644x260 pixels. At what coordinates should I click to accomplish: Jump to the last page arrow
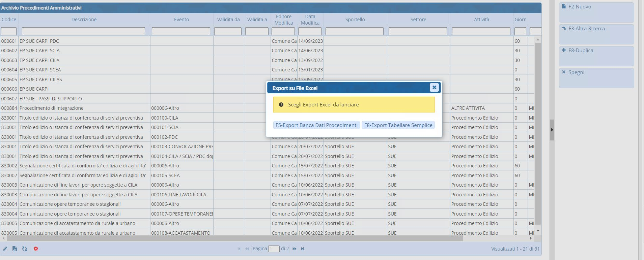pyautogui.click(x=303, y=249)
